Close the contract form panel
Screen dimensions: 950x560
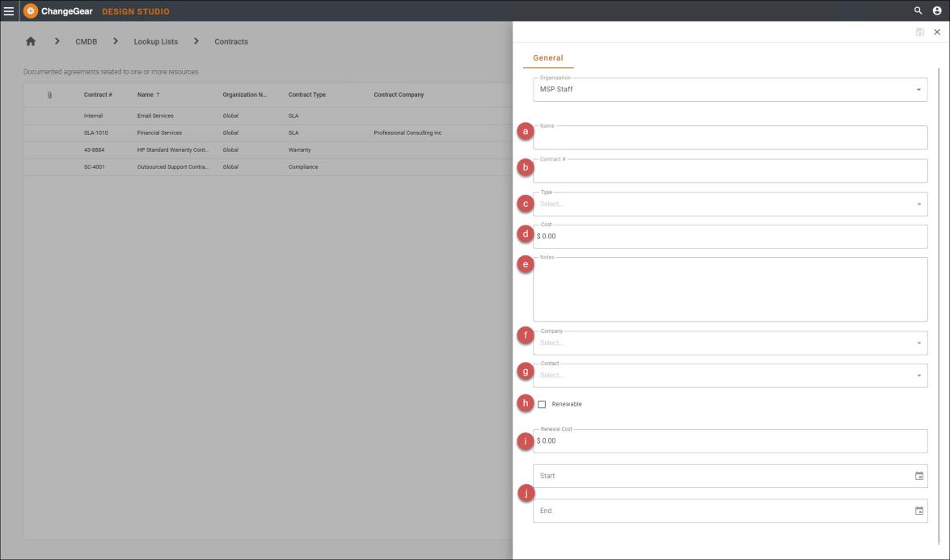click(937, 32)
